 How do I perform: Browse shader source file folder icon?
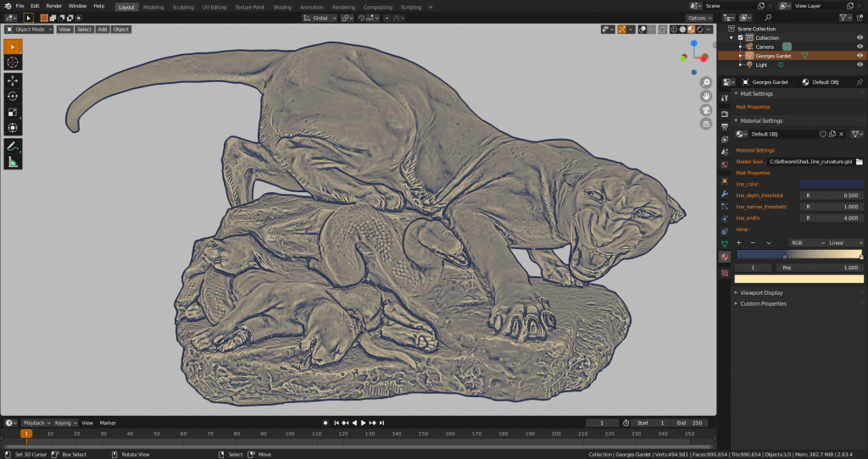859,161
